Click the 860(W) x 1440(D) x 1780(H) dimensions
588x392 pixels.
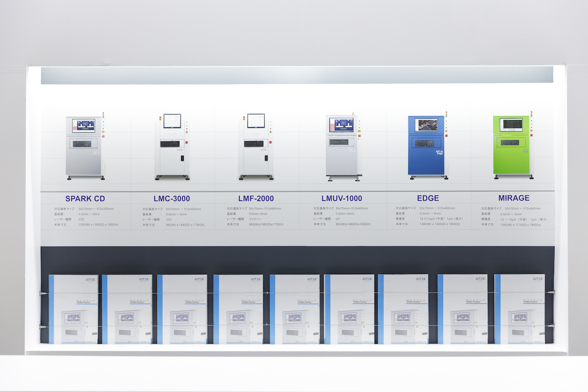click(186, 225)
